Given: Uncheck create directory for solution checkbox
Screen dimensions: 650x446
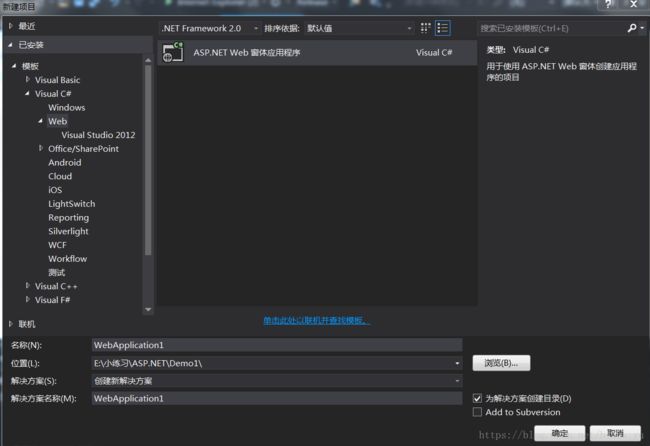Looking at the screenshot, I should [x=477, y=398].
